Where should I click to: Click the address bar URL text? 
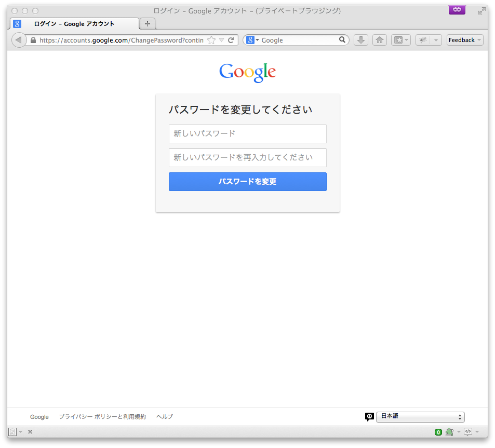pos(122,40)
